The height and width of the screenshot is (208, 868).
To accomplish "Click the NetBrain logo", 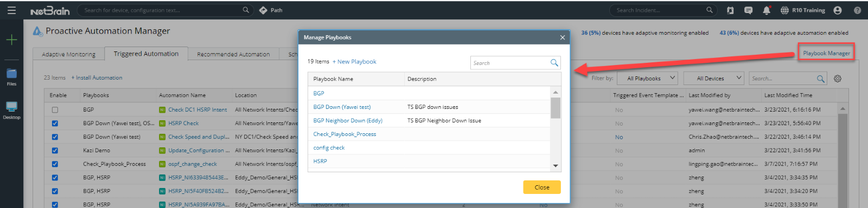I will [x=50, y=10].
